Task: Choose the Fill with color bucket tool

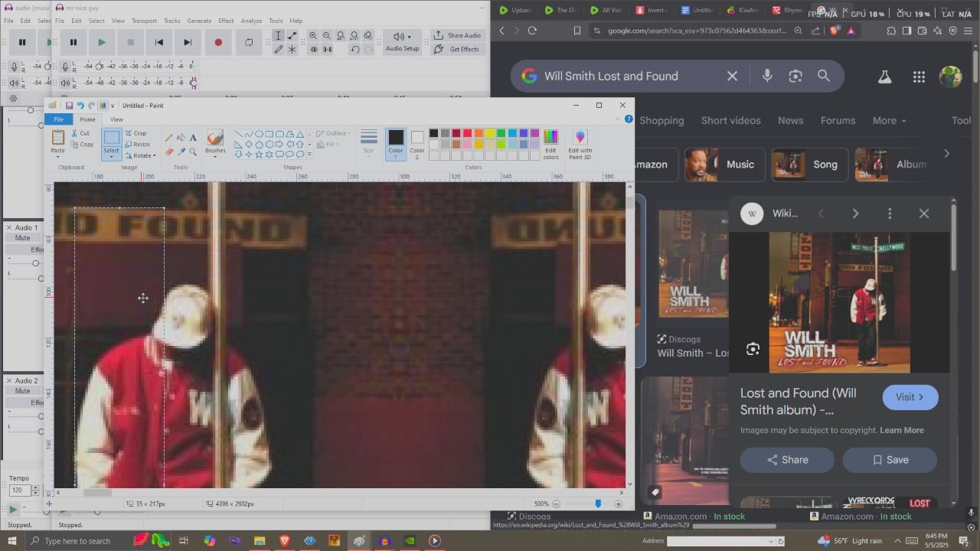Action: [181, 138]
